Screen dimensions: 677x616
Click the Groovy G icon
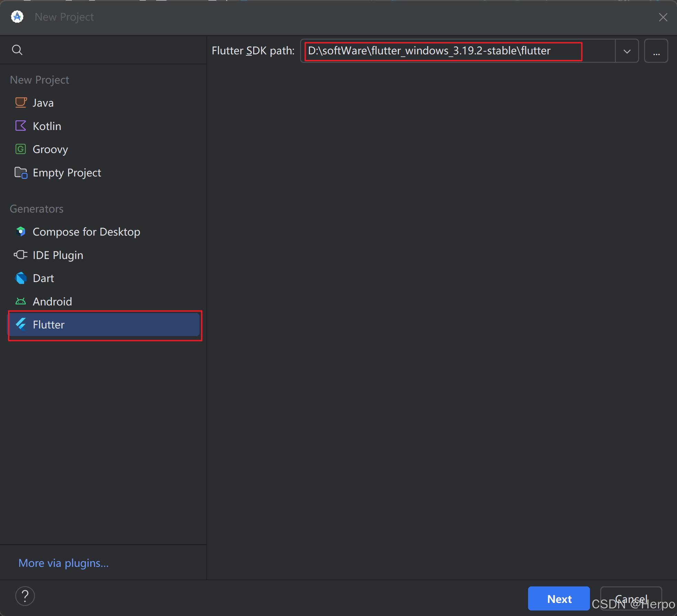21,149
